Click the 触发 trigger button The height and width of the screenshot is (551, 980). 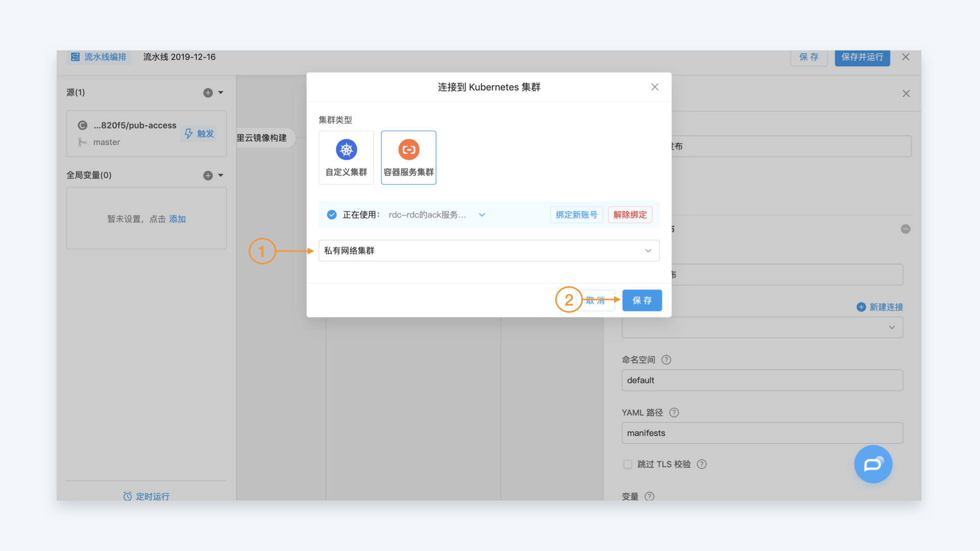(x=199, y=134)
